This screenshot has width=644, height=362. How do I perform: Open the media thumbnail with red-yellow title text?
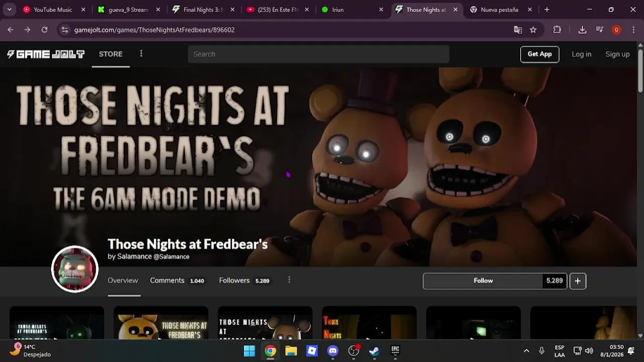tap(369, 323)
